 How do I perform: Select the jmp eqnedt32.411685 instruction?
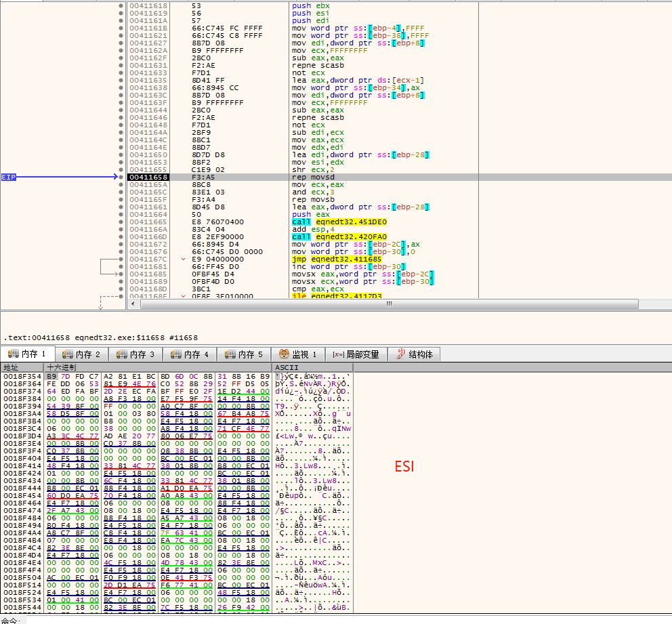tap(337, 259)
